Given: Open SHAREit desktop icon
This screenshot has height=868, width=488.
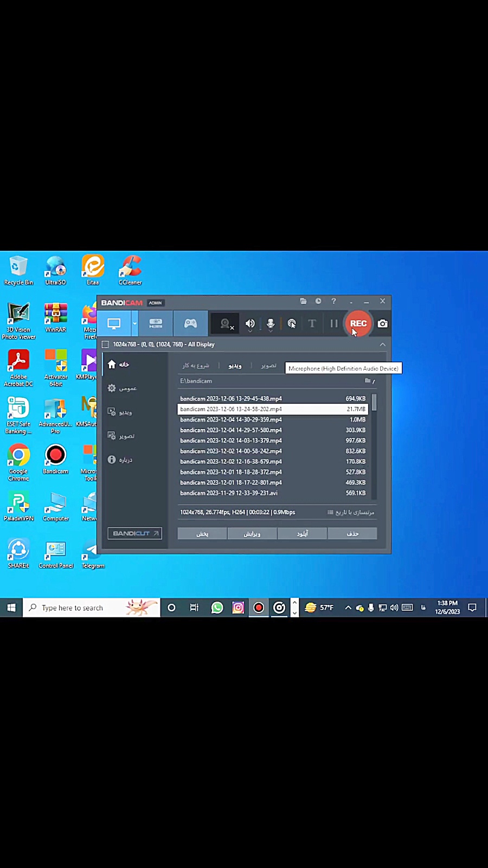Looking at the screenshot, I should click(18, 554).
